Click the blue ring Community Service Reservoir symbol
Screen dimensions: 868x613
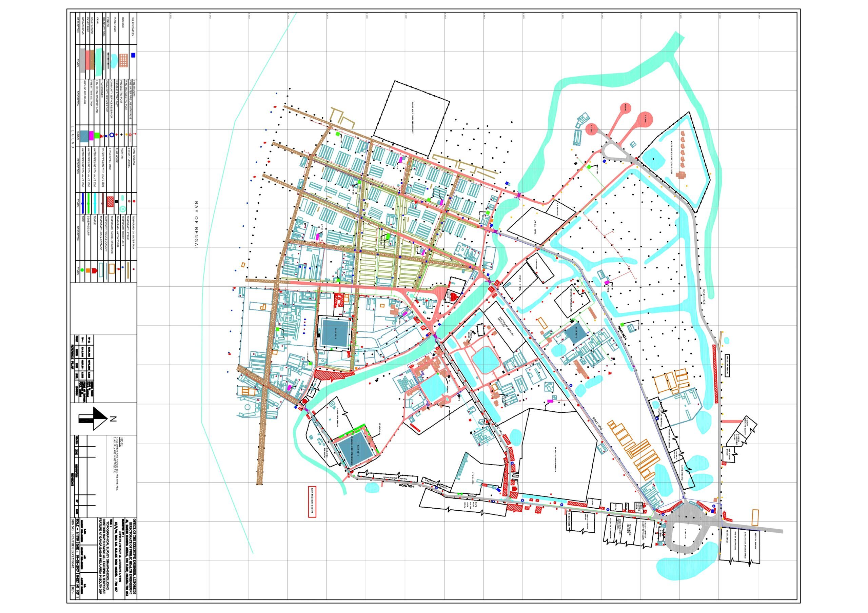[112, 135]
